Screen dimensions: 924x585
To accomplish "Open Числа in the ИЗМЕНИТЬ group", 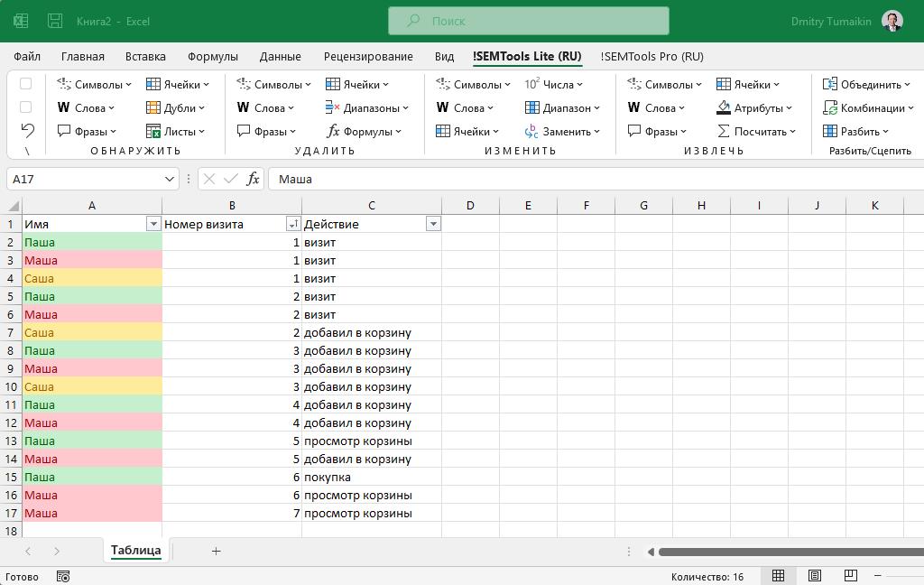I will tap(553, 84).
